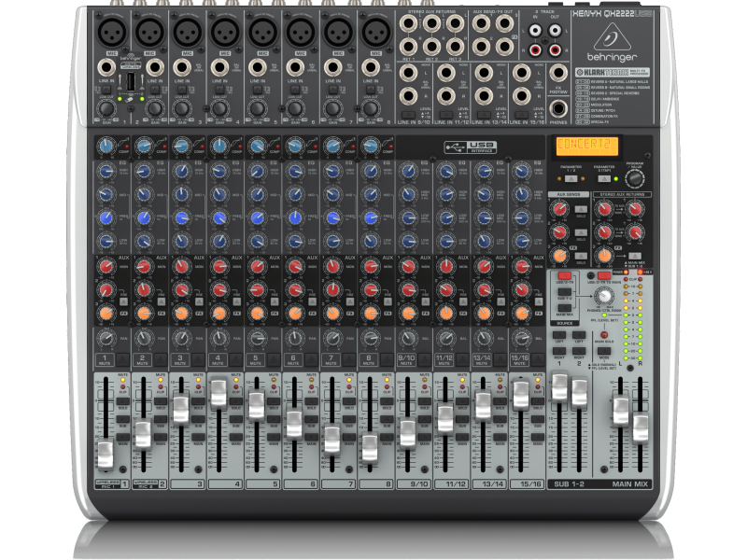Click the USB Interface logo
This screenshot has width=747, height=560.
tap(471, 147)
